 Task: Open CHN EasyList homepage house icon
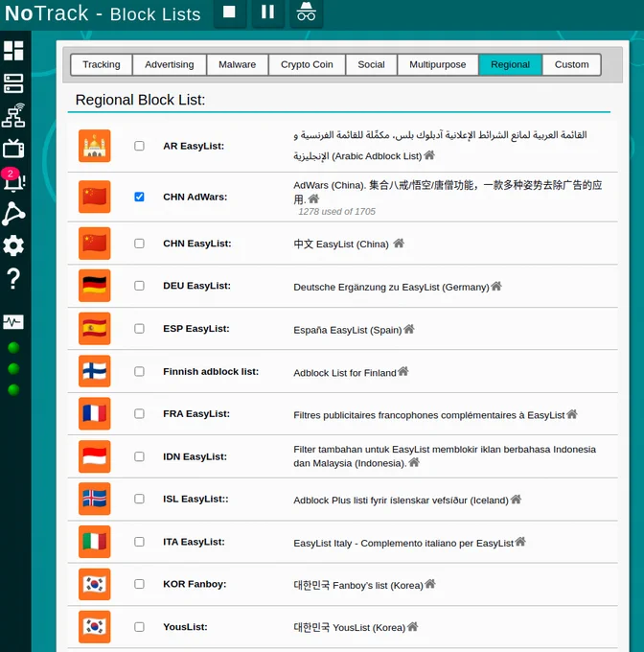399,243
